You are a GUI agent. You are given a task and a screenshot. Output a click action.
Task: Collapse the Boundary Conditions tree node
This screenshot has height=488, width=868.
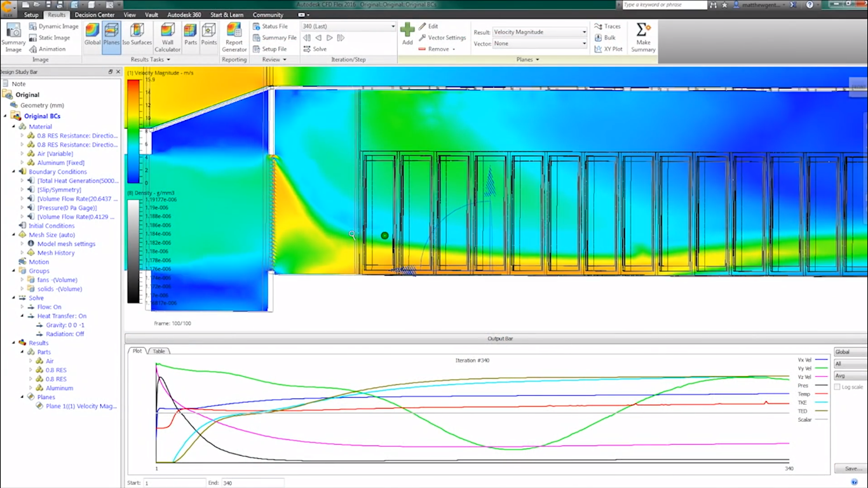14,172
